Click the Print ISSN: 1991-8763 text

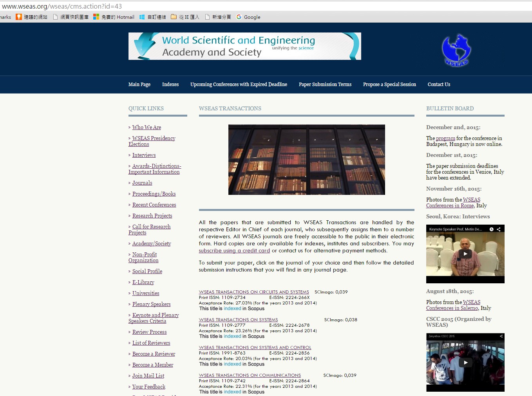[x=222, y=353]
